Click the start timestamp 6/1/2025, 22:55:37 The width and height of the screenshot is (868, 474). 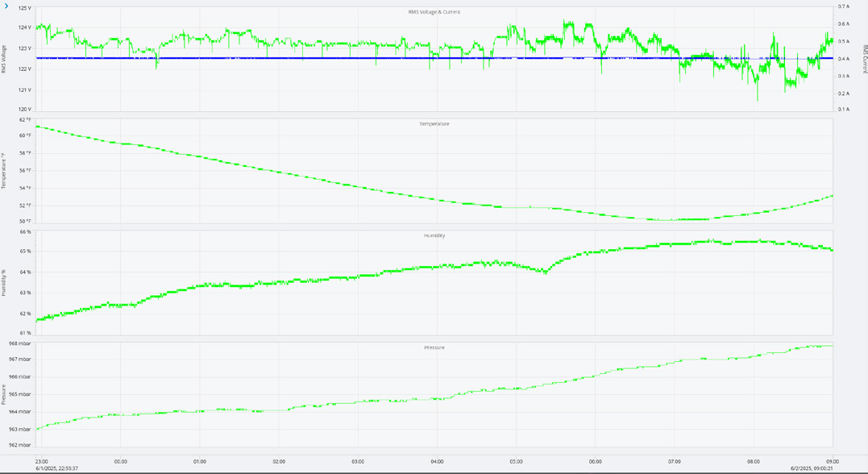tap(56, 468)
